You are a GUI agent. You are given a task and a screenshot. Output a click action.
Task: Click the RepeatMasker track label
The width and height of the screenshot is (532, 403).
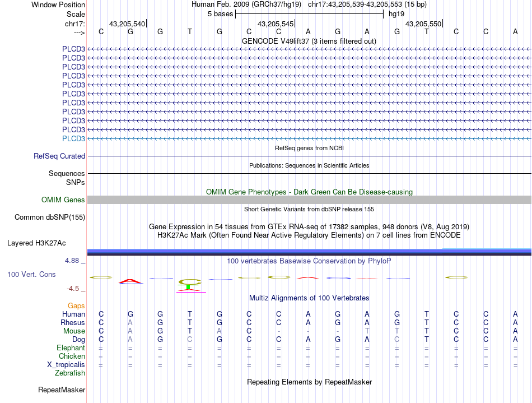coord(62,390)
